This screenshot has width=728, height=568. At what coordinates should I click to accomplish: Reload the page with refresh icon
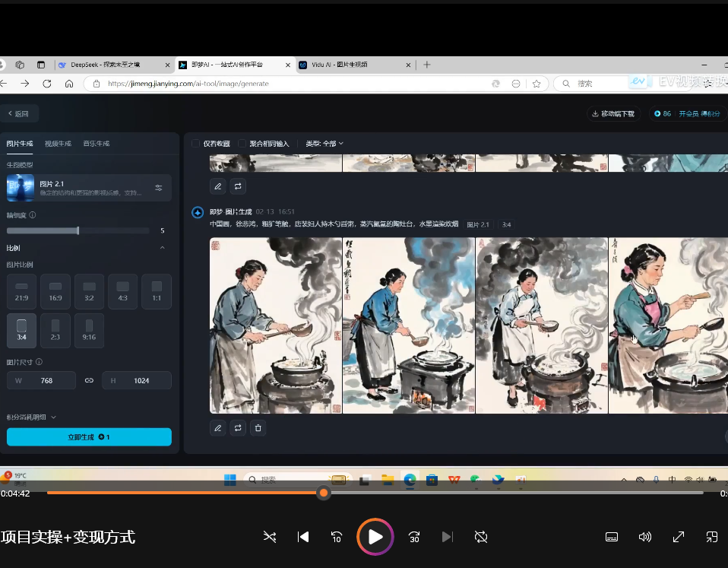pos(47,84)
